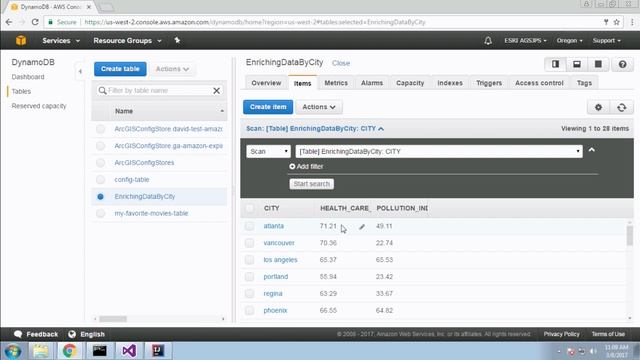Switch to the Metrics tab
Screen dimensions: 640x360
pos(336,83)
